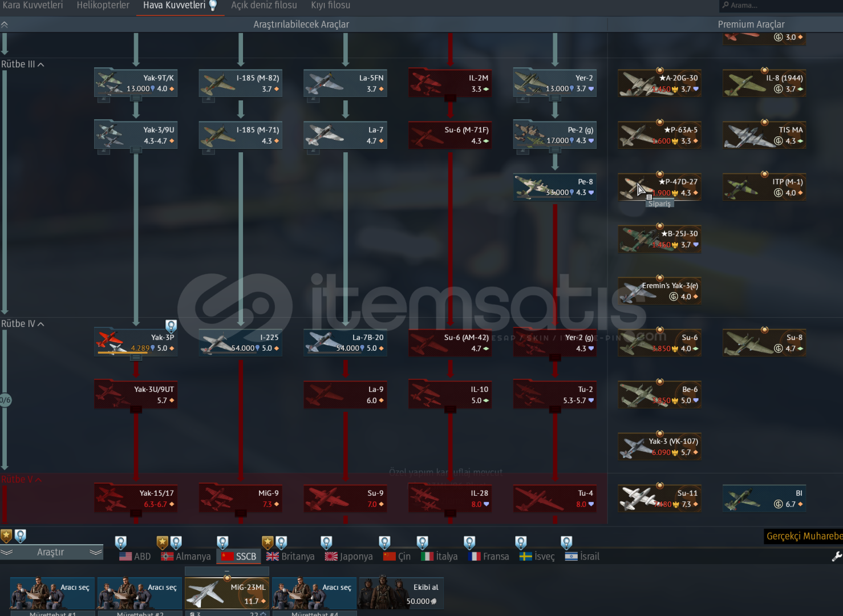Expand the Yak-3P group fold marker
This screenshot has height=616, width=843.
pyautogui.click(x=136, y=358)
